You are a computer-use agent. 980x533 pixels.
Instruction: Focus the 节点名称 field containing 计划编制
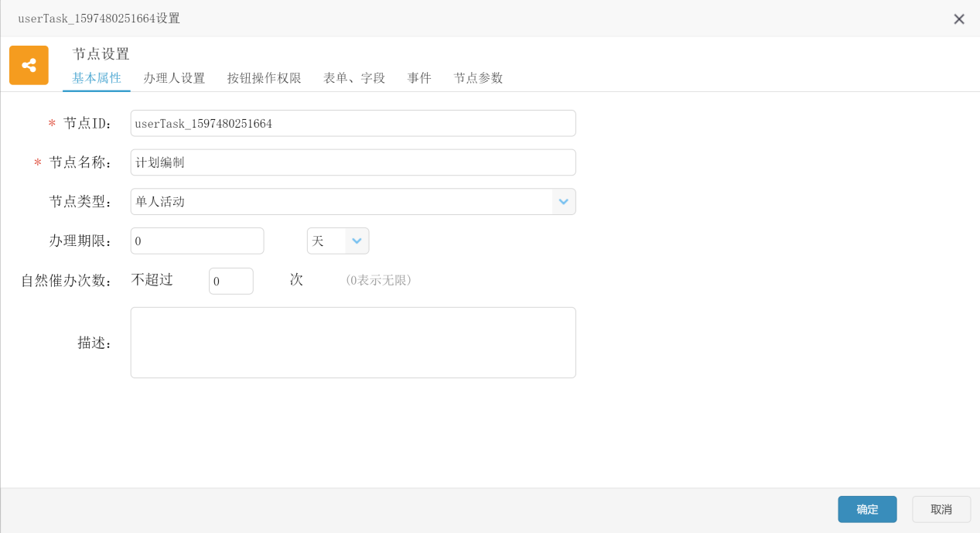point(353,162)
